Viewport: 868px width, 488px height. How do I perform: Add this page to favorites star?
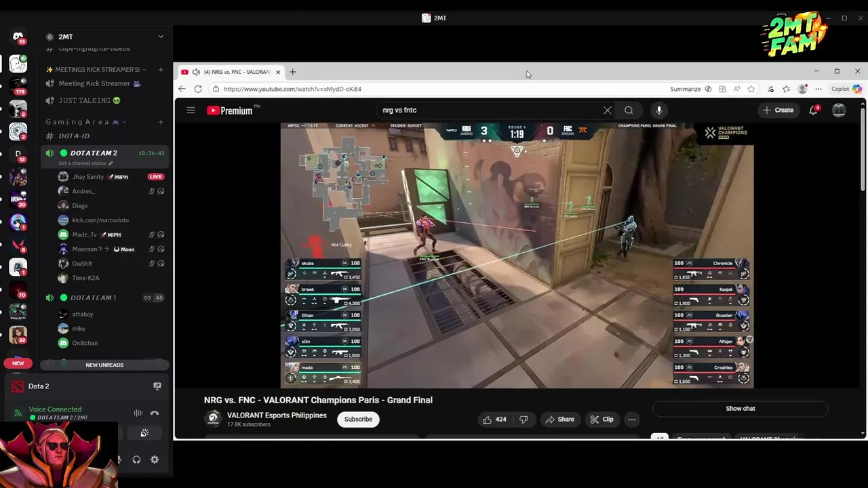(x=751, y=89)
